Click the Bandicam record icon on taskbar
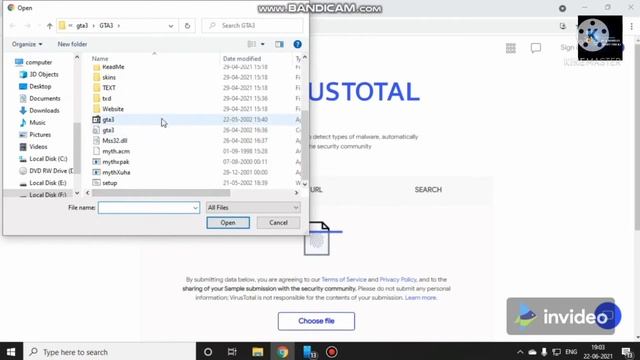Image resolution: width=640 pixels, height=360 pixels. pos(331,352)
